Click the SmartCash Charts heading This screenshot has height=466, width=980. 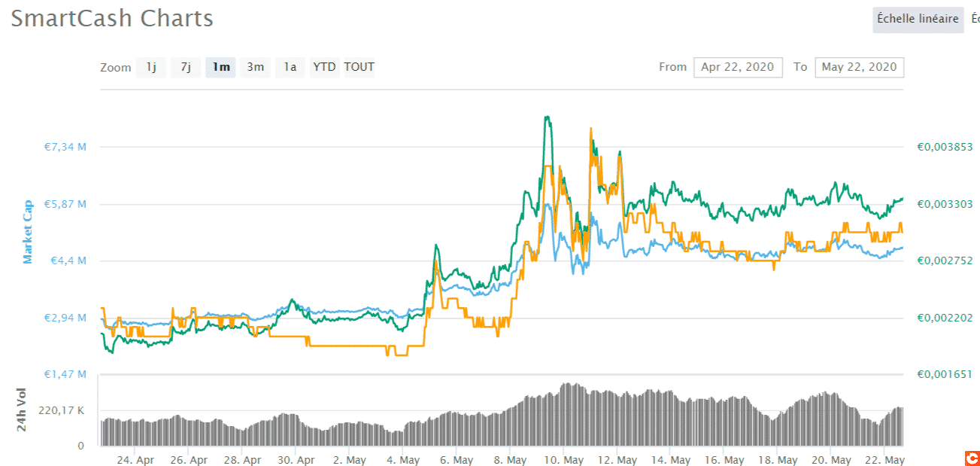[112, 19]
